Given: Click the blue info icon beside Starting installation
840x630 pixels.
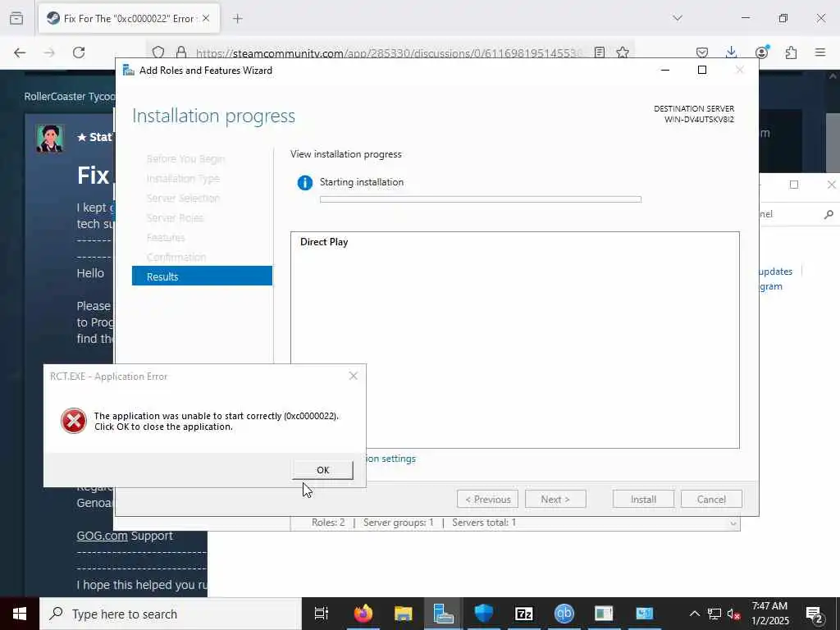Looking at the screenshot, I should pos(305,183).
